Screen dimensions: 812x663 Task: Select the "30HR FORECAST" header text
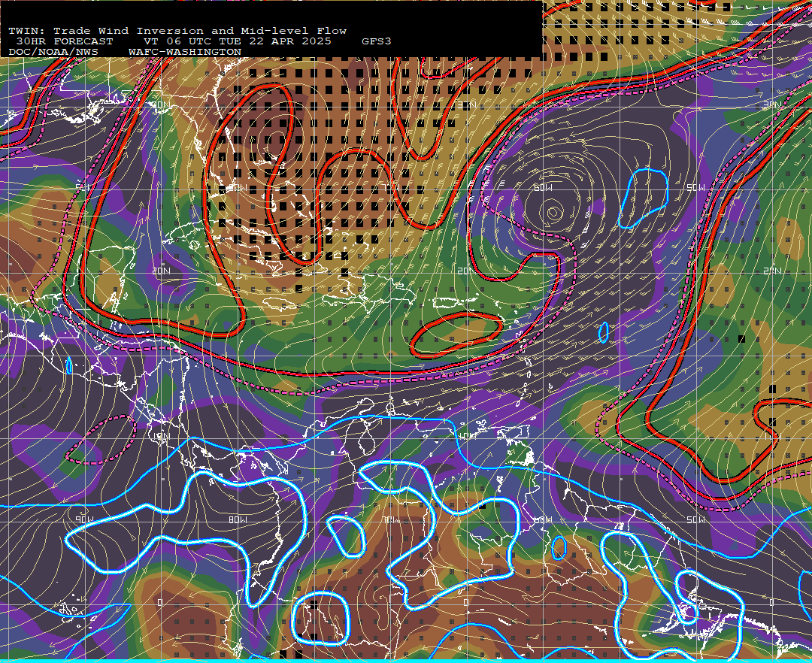click(64, 41)
